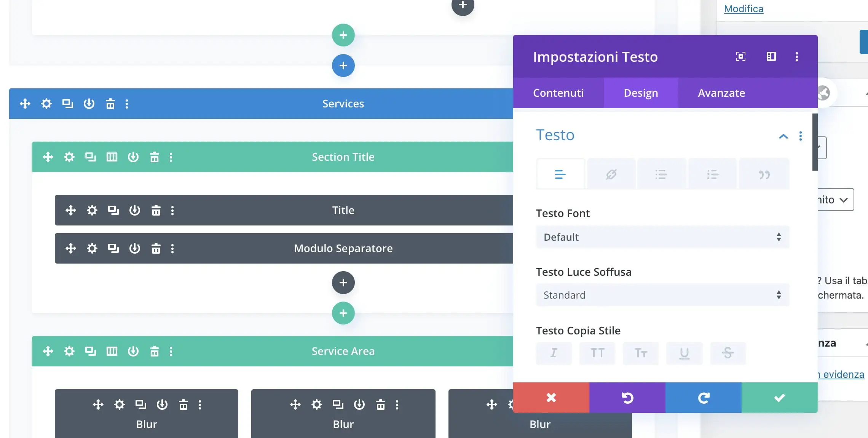Toggle strikethrough text style
Viewport: 868px width, 438px height.
coord(728,353)
